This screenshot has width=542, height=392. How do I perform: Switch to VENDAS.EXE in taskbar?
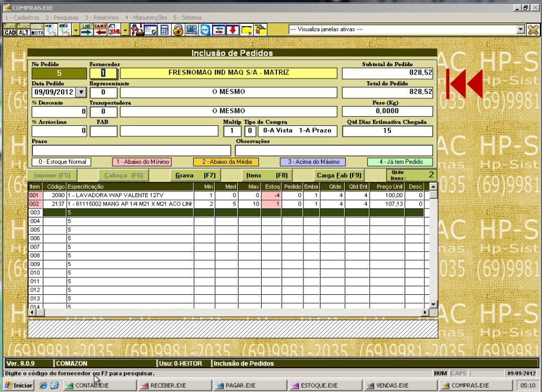(x=400, y=385)
